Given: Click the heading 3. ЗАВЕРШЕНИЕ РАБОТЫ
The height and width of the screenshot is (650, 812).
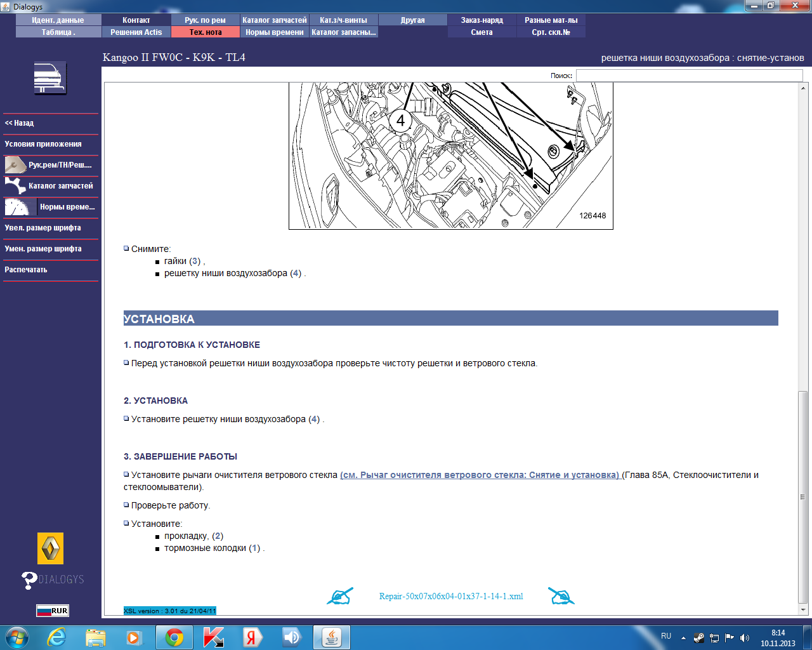Looking at the screenshot, I should click(x=180, y=456).
